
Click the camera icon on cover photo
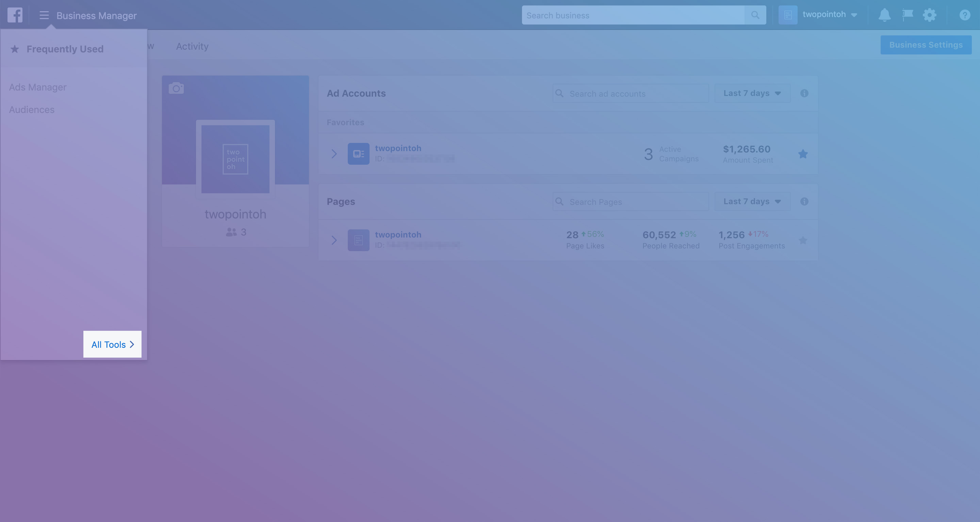coord(176,88)
